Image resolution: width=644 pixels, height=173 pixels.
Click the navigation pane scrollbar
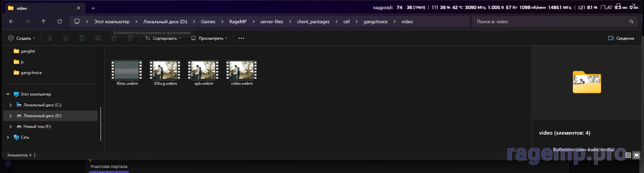point(101,124)
